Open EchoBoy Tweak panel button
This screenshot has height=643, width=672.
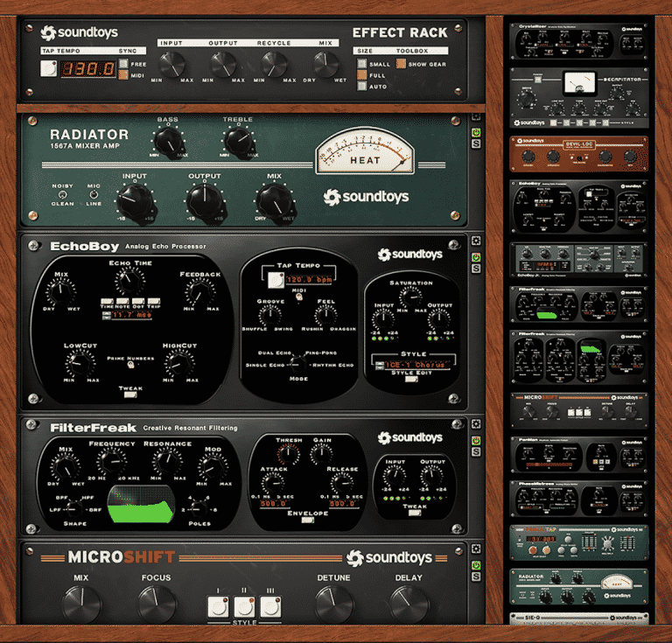[130, 395]
